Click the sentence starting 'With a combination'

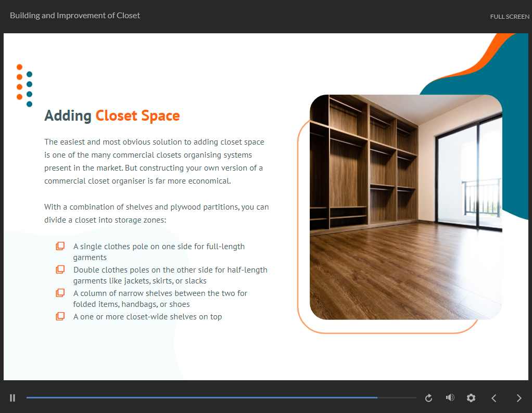pyautogui.click(x=156, y=213)
